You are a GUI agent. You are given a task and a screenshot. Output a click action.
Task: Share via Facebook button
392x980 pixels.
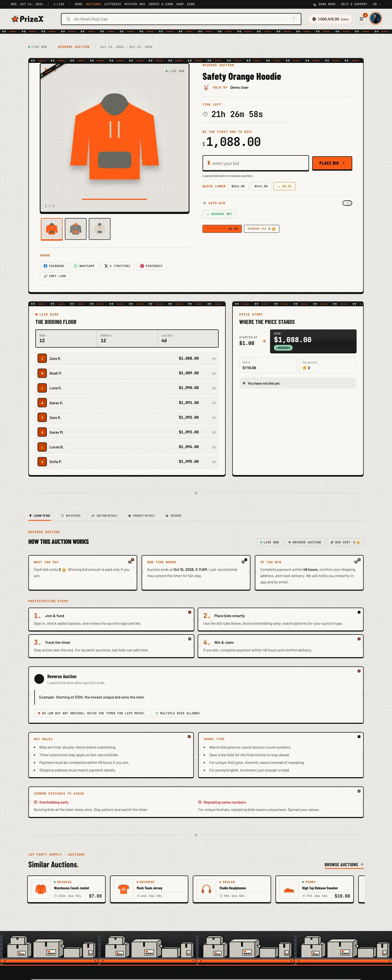54,266
